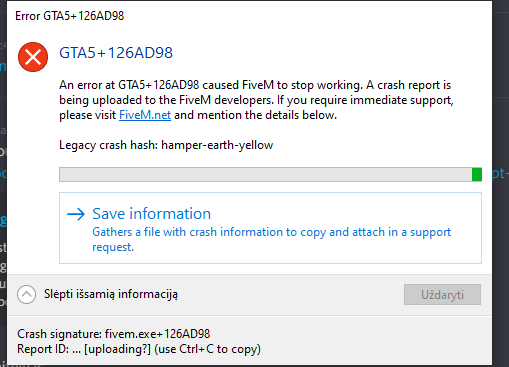This screenshot has height=367, width=509.
Task: Click the red error X icon
Action: point(33,57)
